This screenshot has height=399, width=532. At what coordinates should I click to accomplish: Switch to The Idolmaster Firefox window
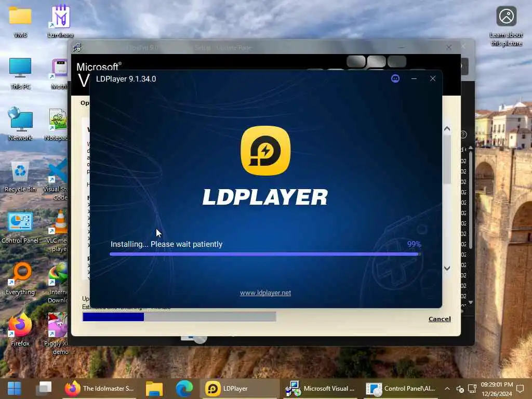[100, 389]
